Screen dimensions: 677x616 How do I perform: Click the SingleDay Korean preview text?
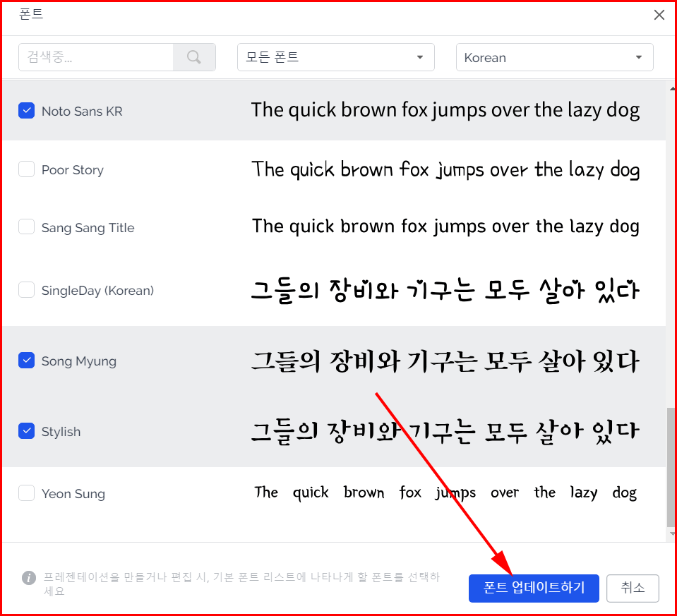(x=445, y=290)
